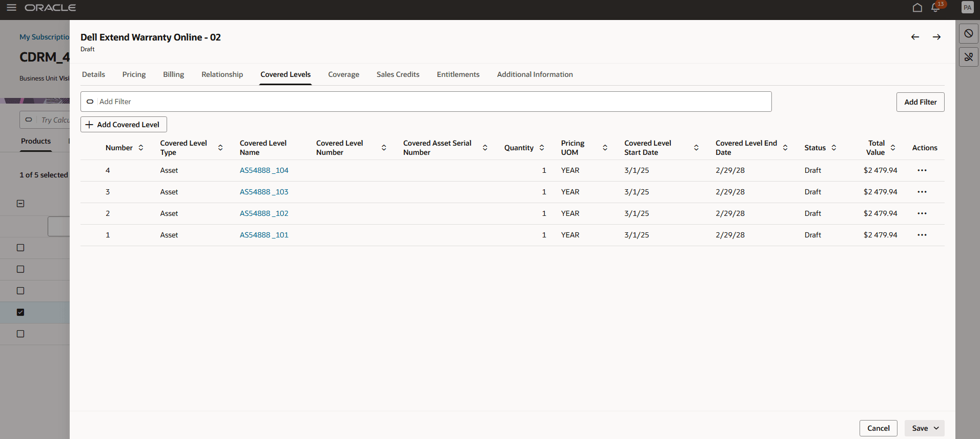980x439 pixels.
Task: Open the notifications bell
Action: click(x=935, y=8)
